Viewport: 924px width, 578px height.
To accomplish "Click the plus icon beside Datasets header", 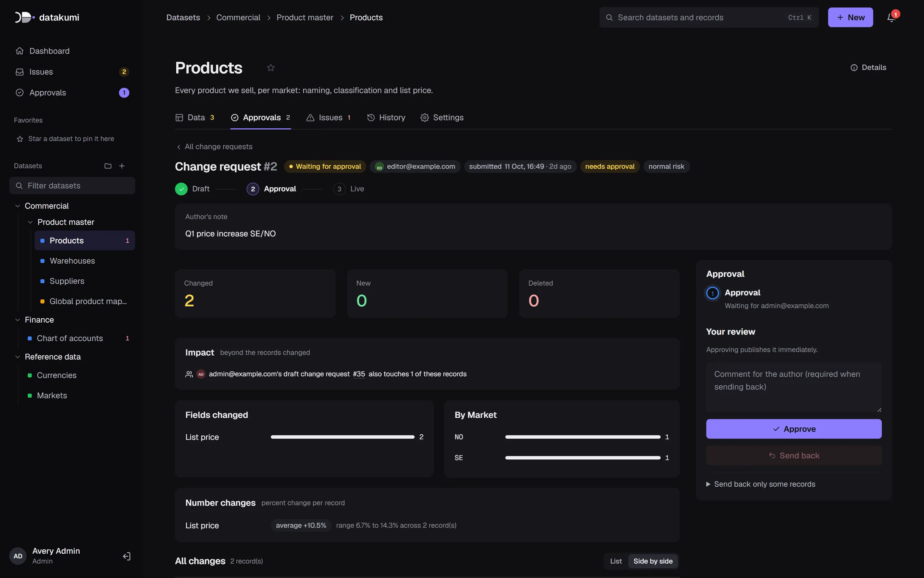I will coord(122,166).
